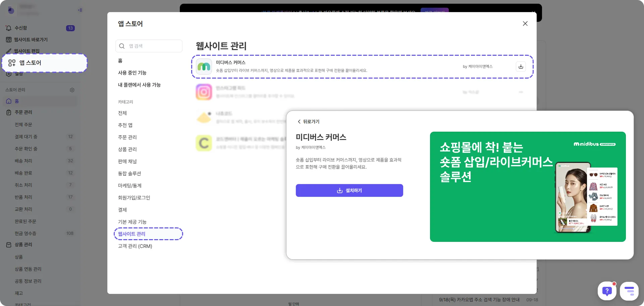Click the 웹사이트 바로가기 storefront icon

(x=8, y=40)
